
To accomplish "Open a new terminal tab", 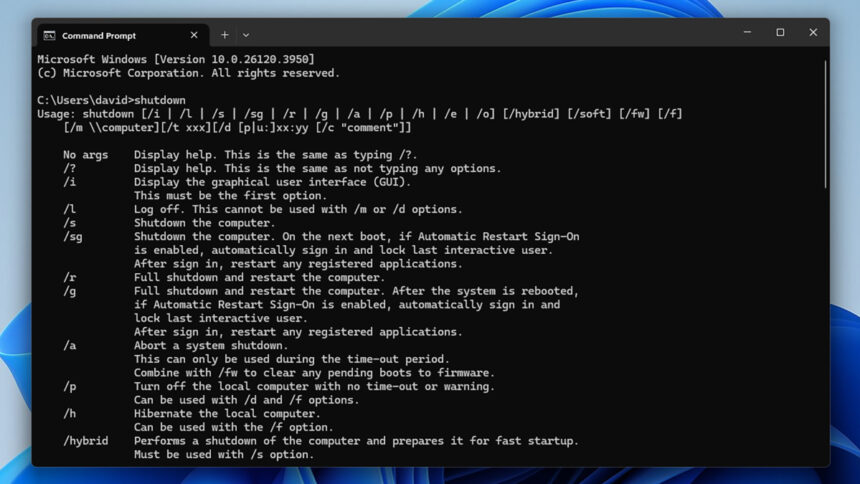I will click(x=225, y=35).
